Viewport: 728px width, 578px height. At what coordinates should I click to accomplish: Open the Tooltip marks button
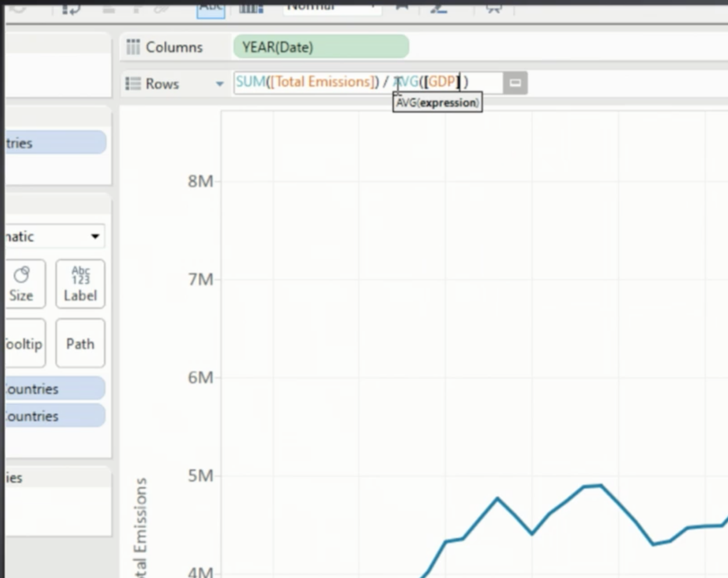click(24, 344)
